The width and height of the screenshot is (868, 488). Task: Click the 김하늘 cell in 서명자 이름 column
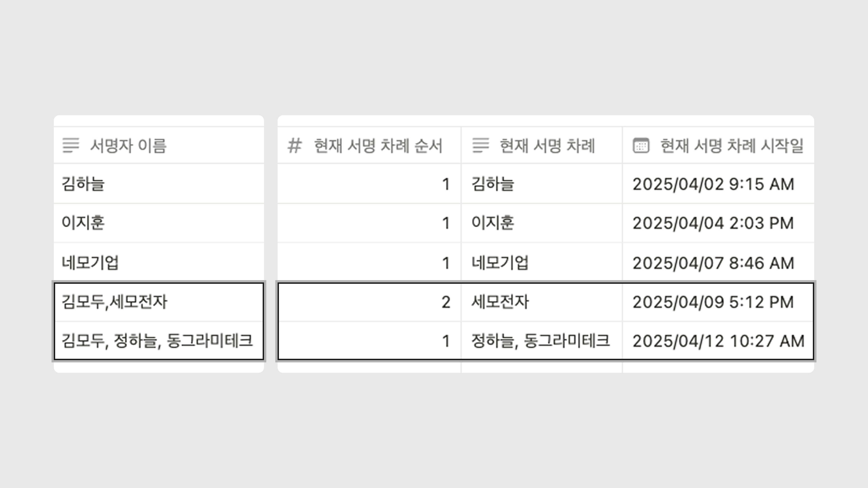click(83, 184)
